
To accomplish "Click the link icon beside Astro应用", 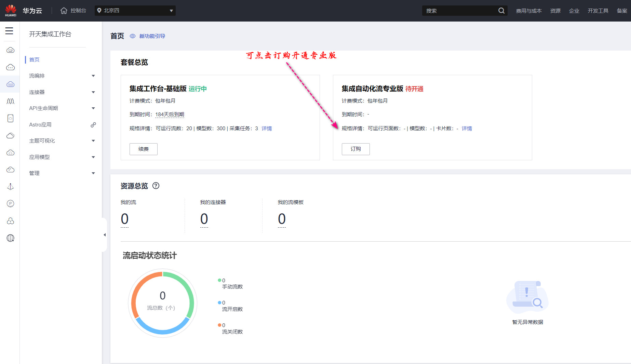I will tap(93, 125).
